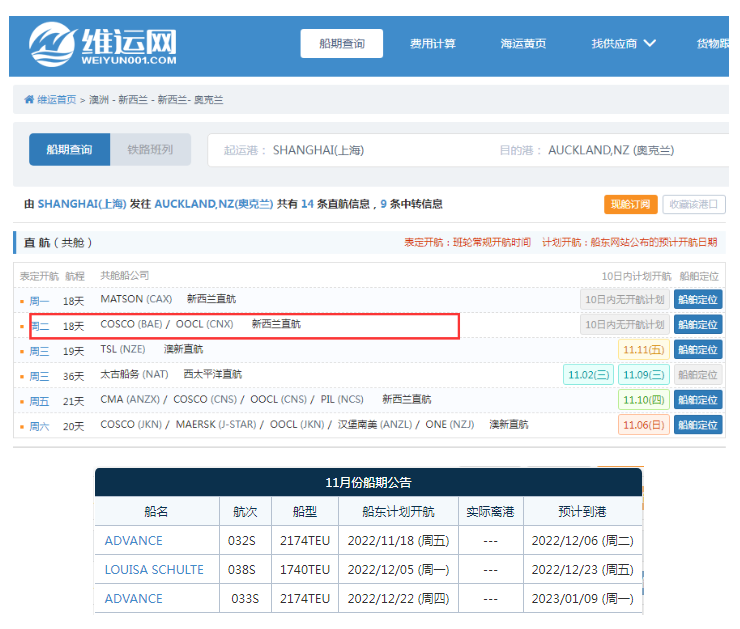Click the home icon in breadcrumb
The image size is (740, 629).
point(29,99)
